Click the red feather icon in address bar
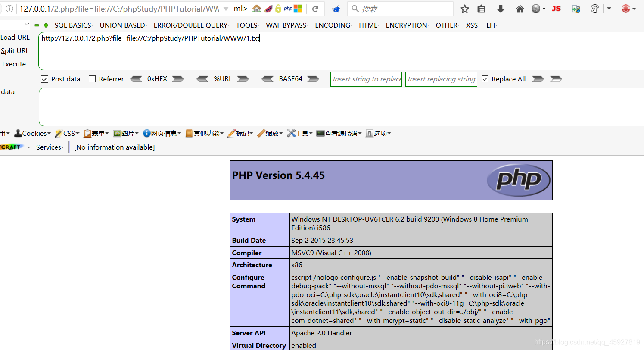Image resolution: width=644 pixels, height=350 pixels. pyautogui.click(x=268, y=9)
